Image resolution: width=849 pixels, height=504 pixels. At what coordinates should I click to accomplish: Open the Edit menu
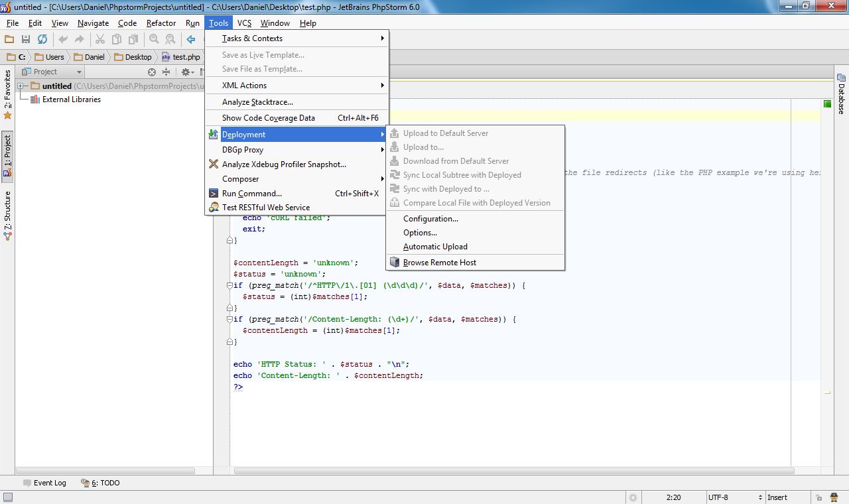[x=35, y=23]
